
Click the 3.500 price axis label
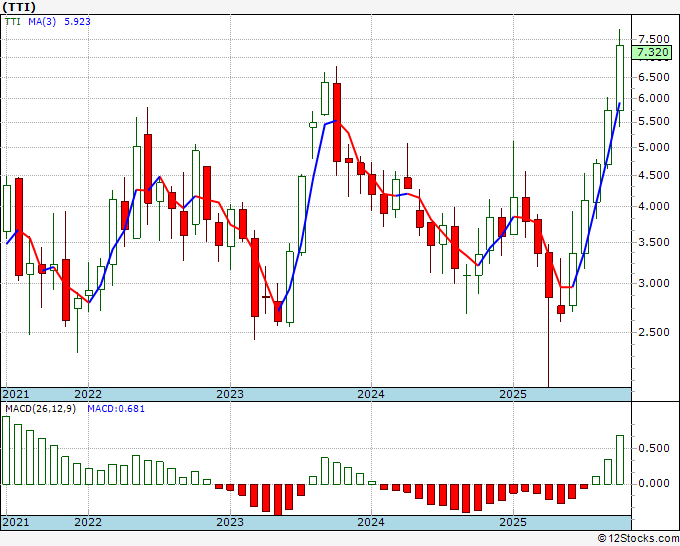coord(654,242)
